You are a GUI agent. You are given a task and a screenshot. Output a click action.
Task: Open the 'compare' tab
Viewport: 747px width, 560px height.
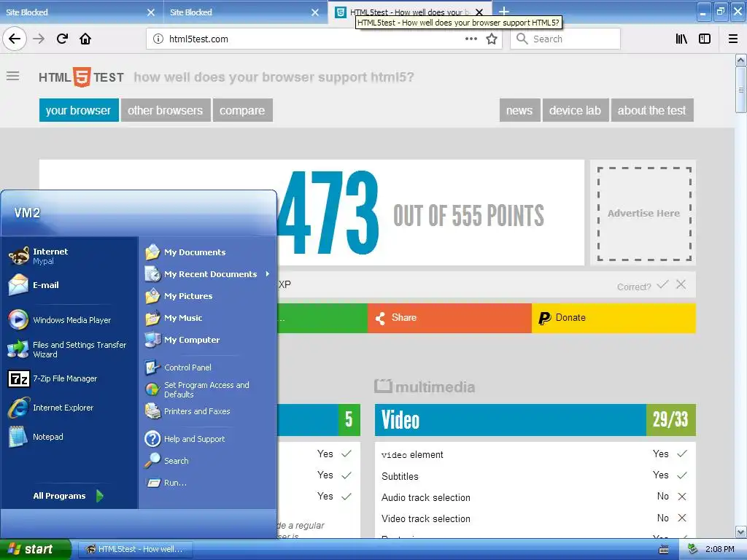coord(242,111)
